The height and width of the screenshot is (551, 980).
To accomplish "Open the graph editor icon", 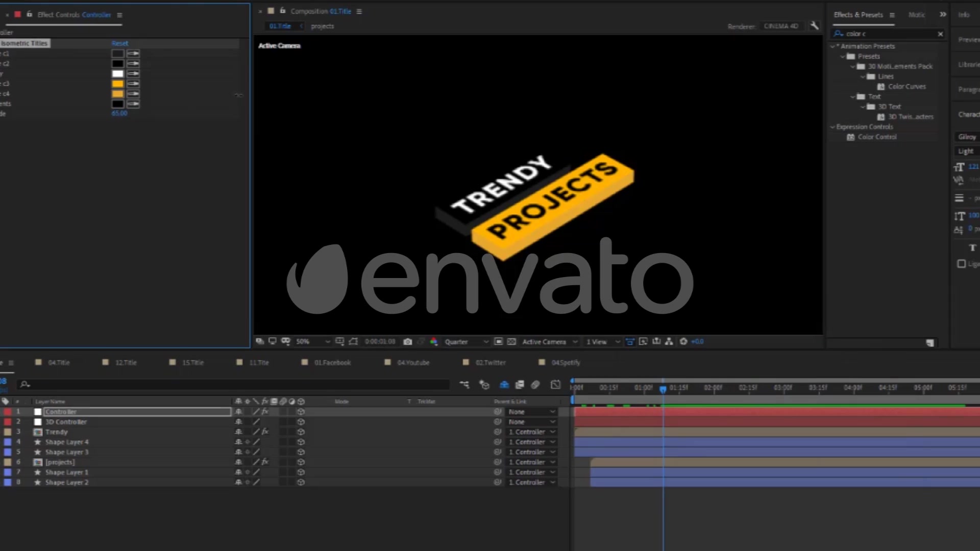I will pyautogui.click(x=556, y=385).
